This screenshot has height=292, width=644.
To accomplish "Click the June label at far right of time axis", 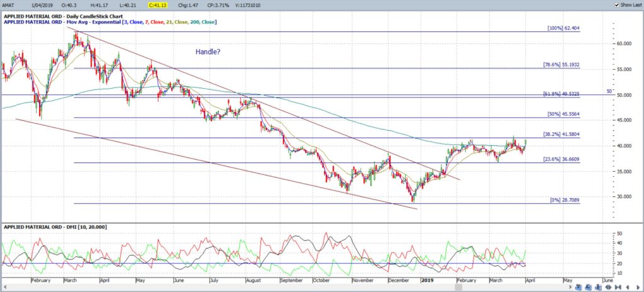I will [x=608, y=280].
